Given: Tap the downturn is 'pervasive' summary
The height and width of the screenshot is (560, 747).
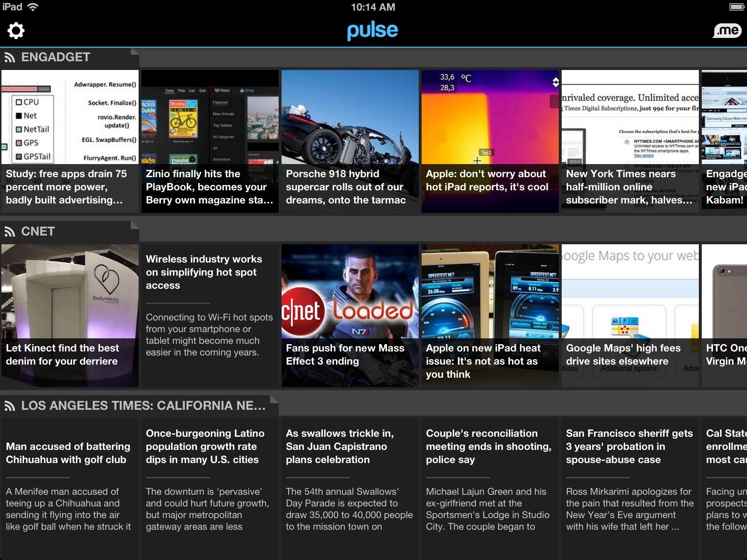Looking at the screenshot, I should (208, 509).
